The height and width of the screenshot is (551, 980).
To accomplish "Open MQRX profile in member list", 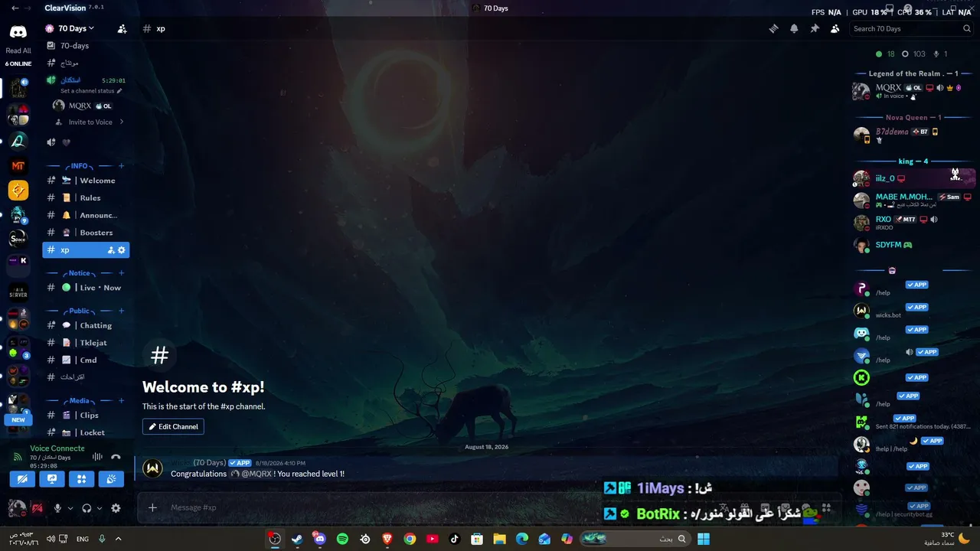I will (x=913, y=92).
